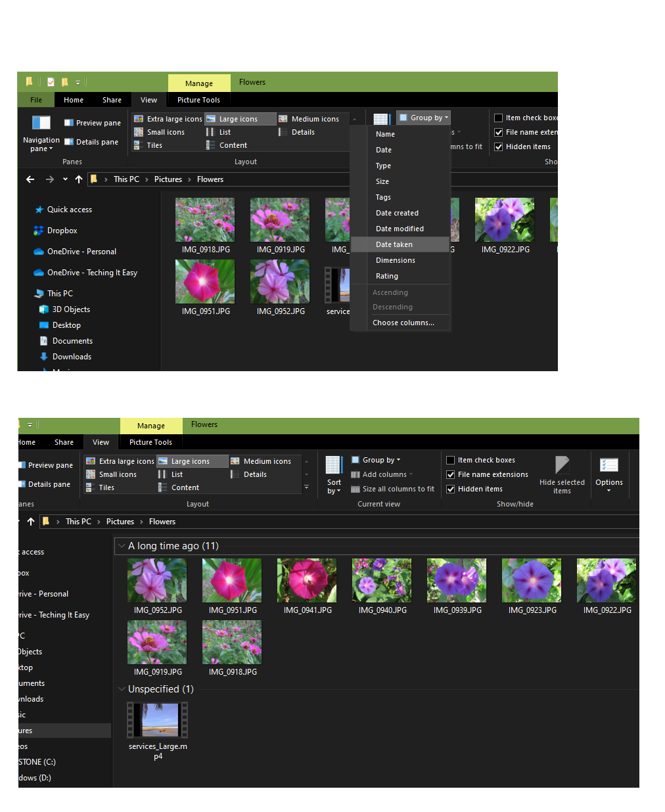Click Options button in bottom window
Screen dimensions: 665x812
(609, 475)
